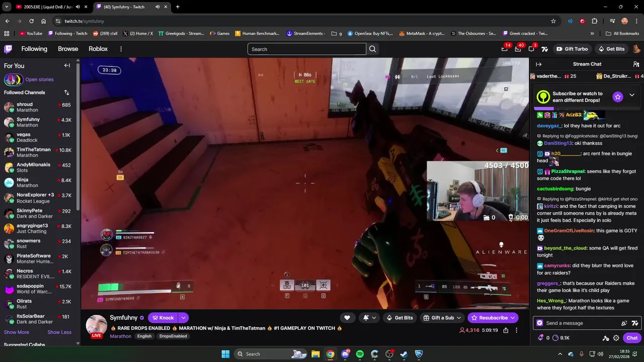Screen dimensions: 644x362
Task: Open the Twitch user avatar menu
Action: coord(636,49)
